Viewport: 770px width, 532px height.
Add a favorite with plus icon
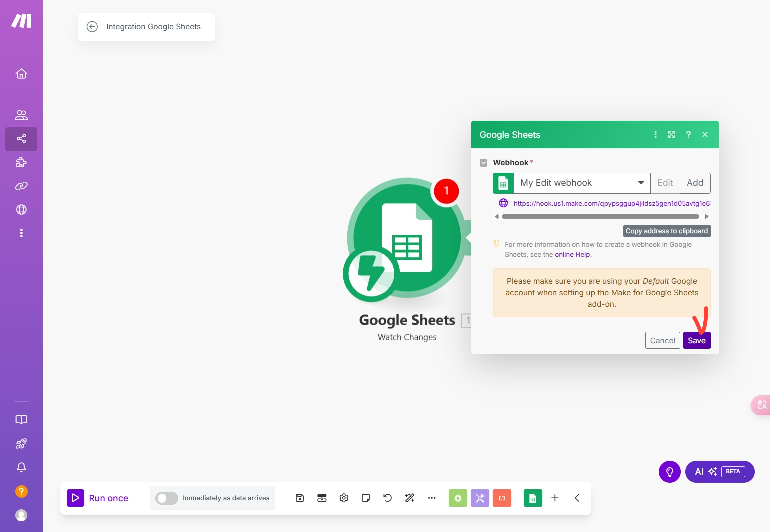tap(555, 498)
